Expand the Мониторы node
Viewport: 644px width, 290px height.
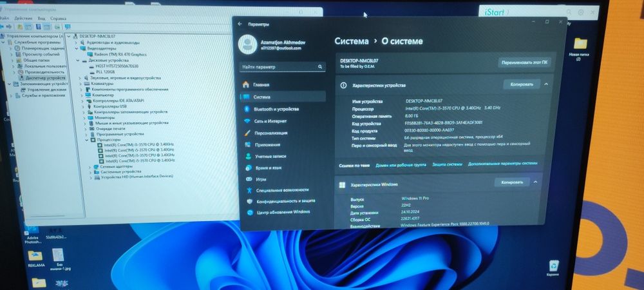pos(84,117)
